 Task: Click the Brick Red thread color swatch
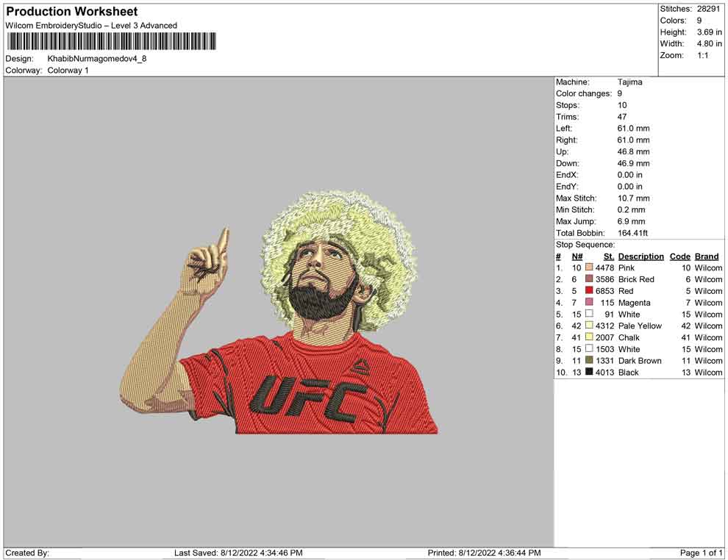click(x=589, y=279)
